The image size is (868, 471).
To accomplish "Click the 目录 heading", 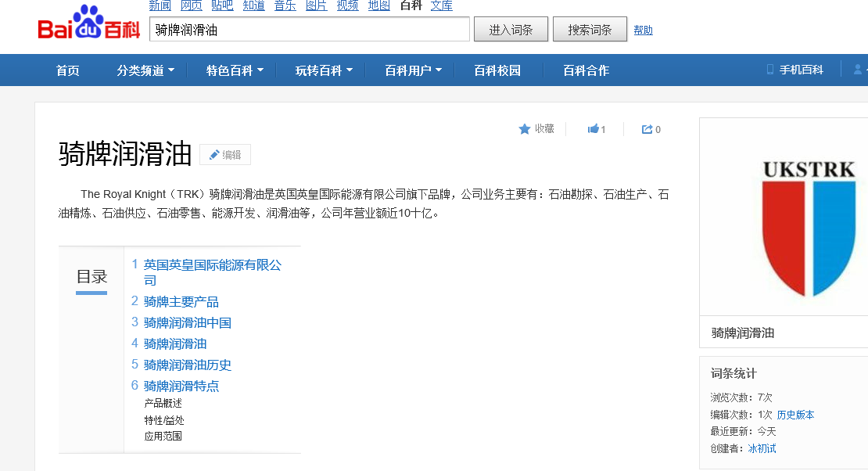I will click(x=91, y=276).
